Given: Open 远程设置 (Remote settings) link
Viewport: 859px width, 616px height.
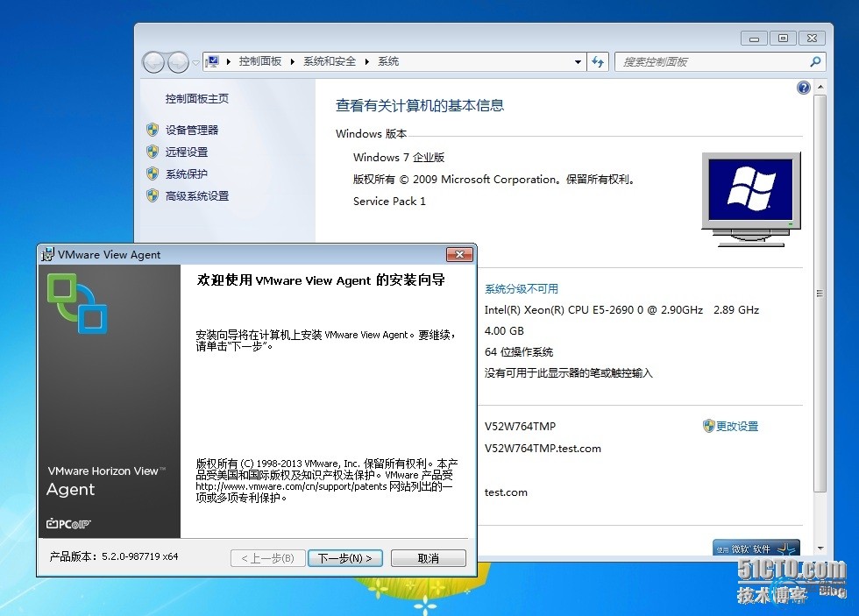Looking at the screenshot, I should click(187, 152).
